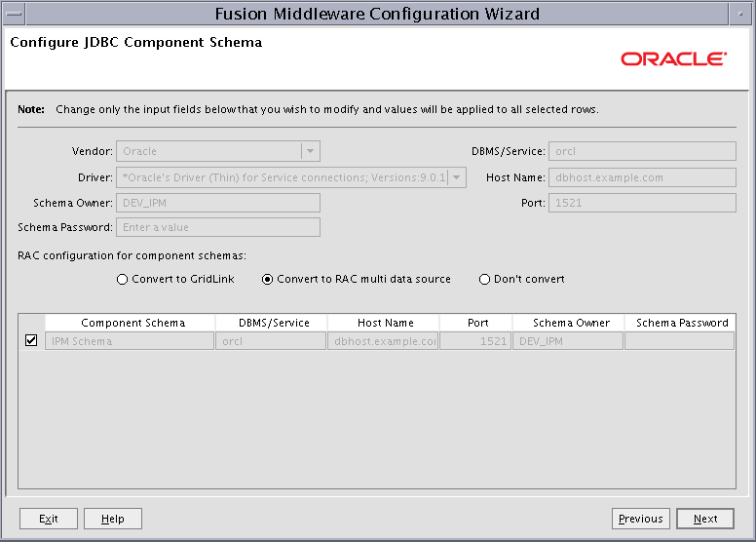
Task: Click the empty Schema Password table cell
Action: tap(680, 341)
